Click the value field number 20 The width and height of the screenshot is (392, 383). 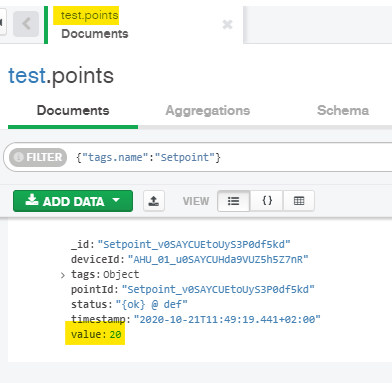[115, 334]
